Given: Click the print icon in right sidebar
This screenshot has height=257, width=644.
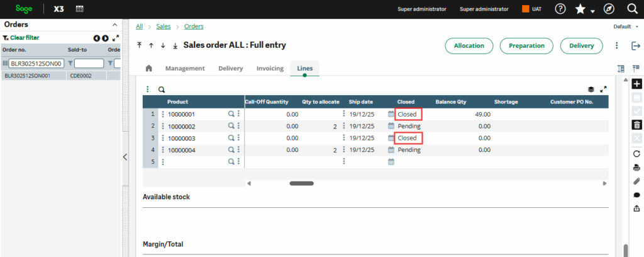Looking at the screenshot, I should pyautogui.click(x=636, y=168).
